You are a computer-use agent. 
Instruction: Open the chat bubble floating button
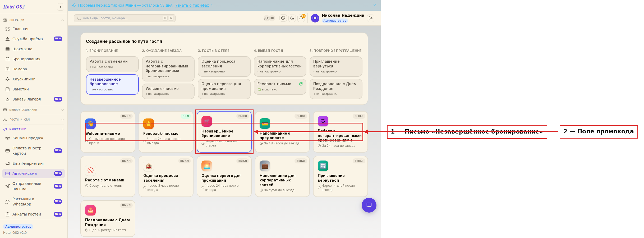pos(369,205)
